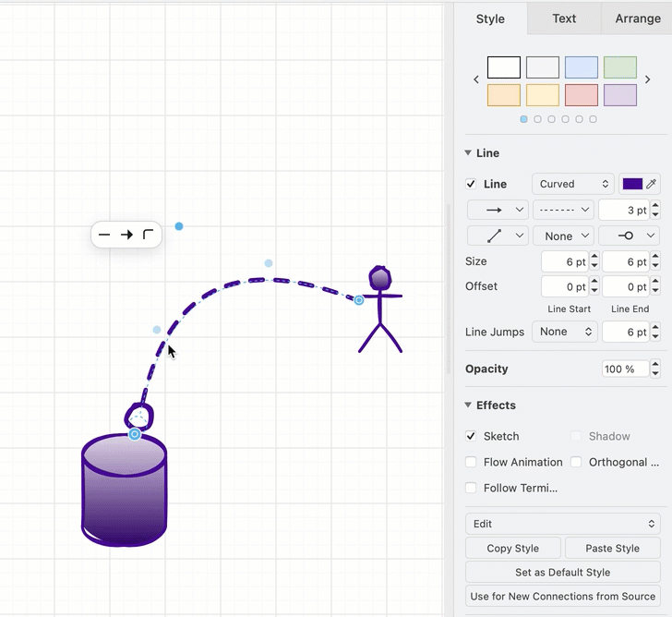Viewport: 672px width, 617px height.
Task: Open the line end circle marker dropdown
Action: click(630, 236)
